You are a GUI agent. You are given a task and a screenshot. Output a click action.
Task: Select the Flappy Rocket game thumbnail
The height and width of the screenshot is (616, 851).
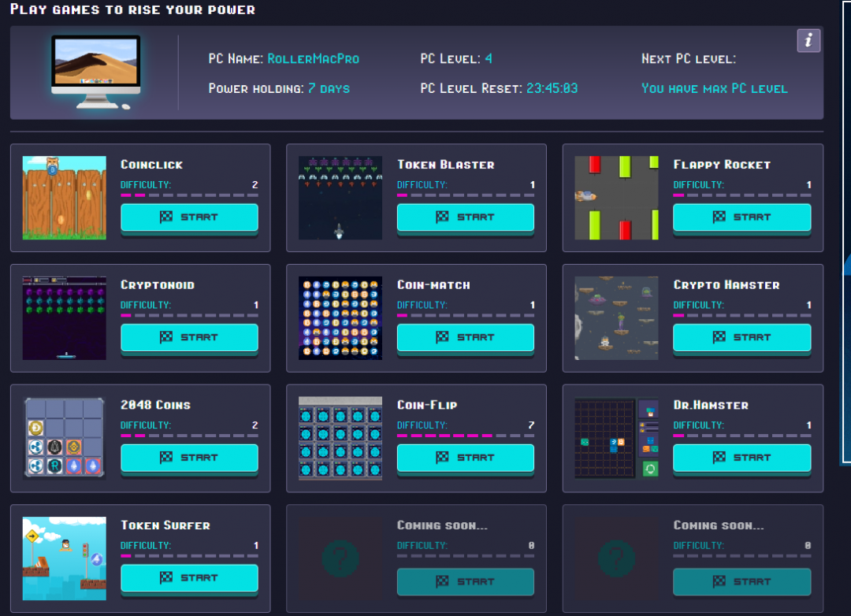[x=616, y=198]
